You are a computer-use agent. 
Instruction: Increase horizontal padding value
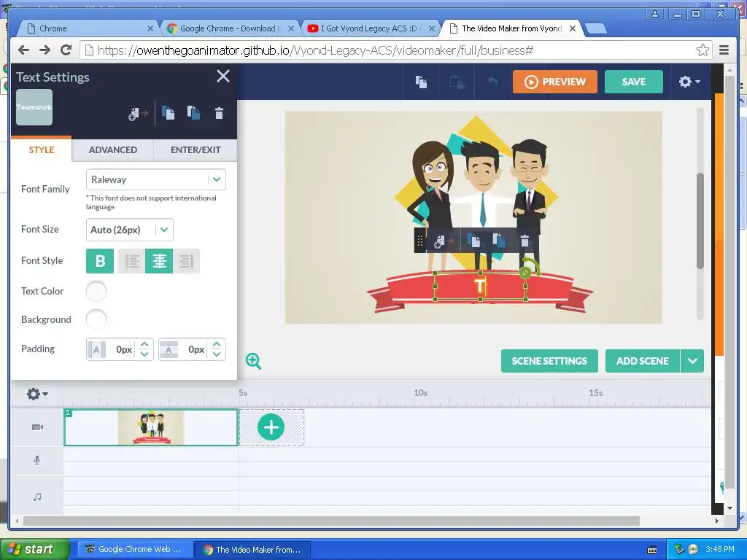(144, 344)
